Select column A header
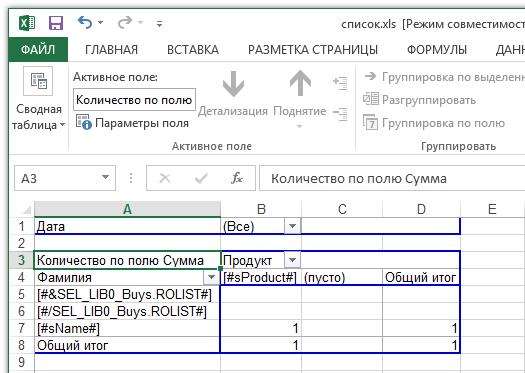 (127, 209)
